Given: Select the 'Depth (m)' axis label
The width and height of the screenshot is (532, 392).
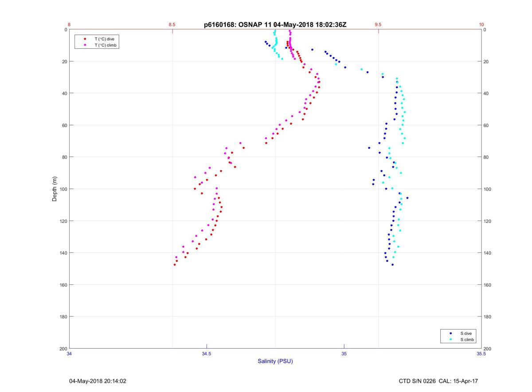Looking at the screenshot, I should [x=55, y=189].
